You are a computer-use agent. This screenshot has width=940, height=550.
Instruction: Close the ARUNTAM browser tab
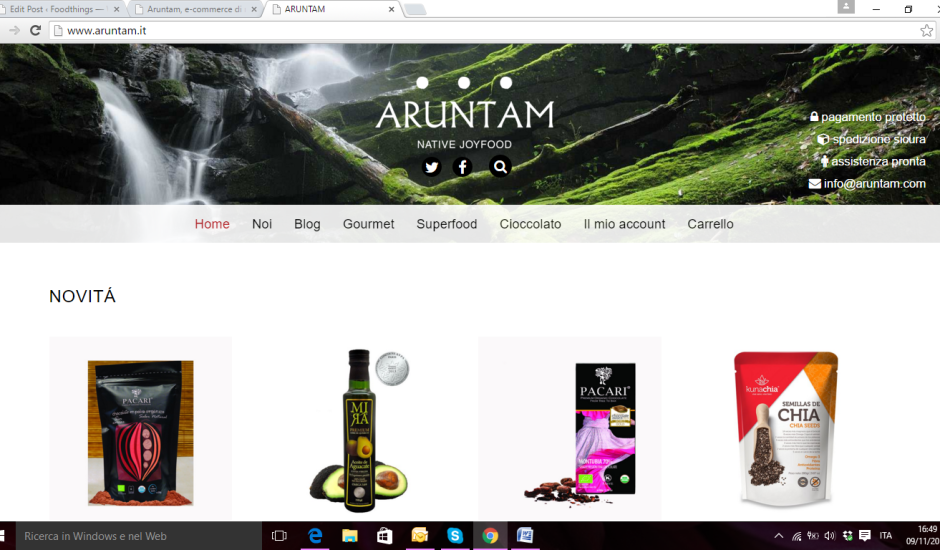pyautogui.click(x=391, y=10)
